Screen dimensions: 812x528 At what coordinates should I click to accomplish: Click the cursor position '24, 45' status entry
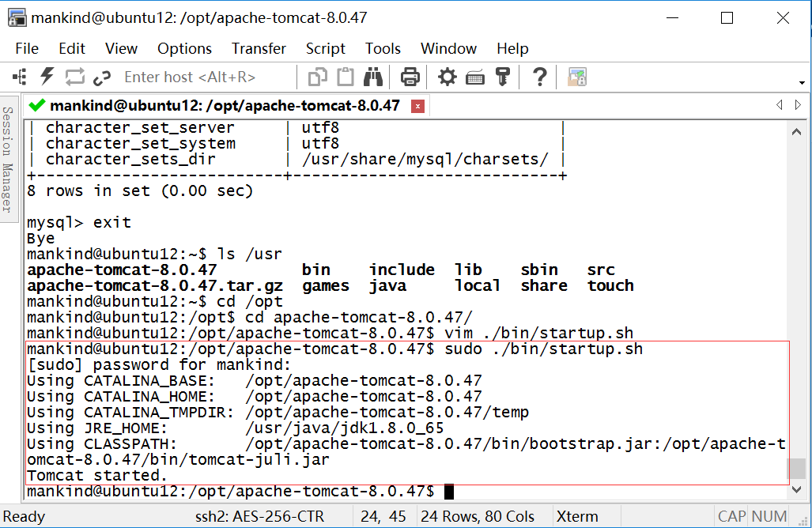click(383, 517)
